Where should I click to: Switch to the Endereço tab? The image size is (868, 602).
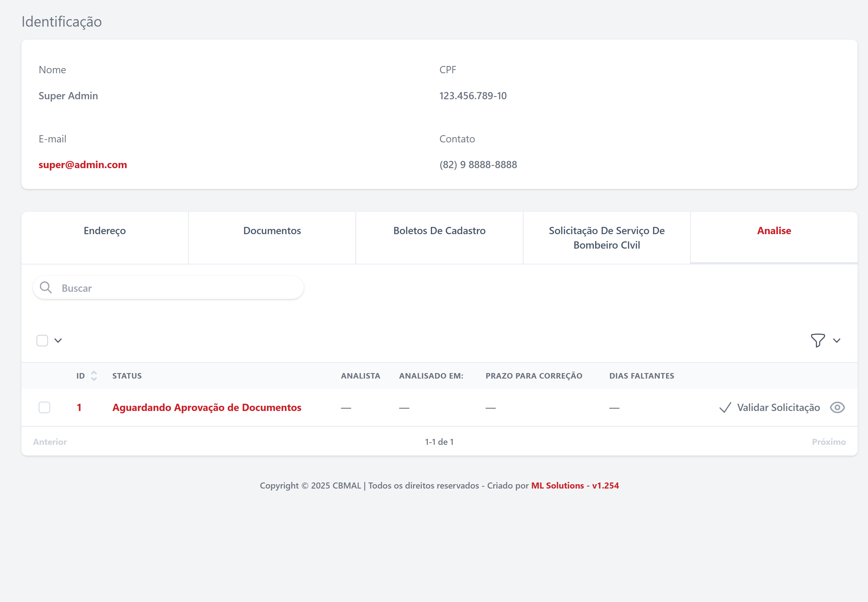click(105, 230)
